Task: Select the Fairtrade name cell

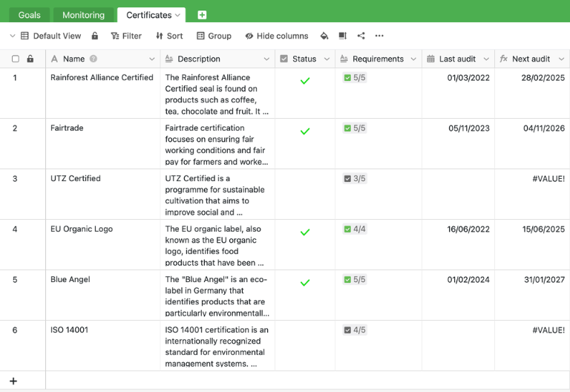Action: [x=103, y=143]
